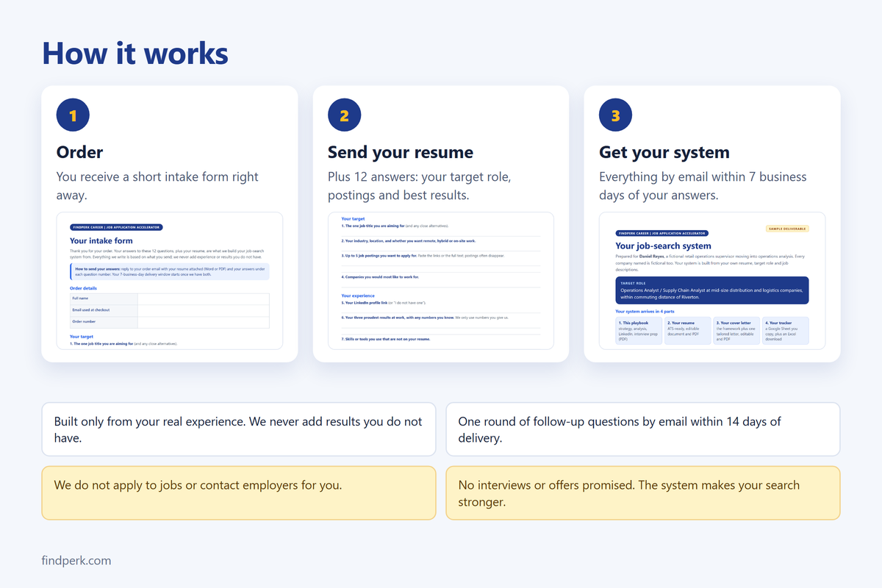Click the "Get your system" step heading
The image size is (882, 588).
(x=664, y=152)
